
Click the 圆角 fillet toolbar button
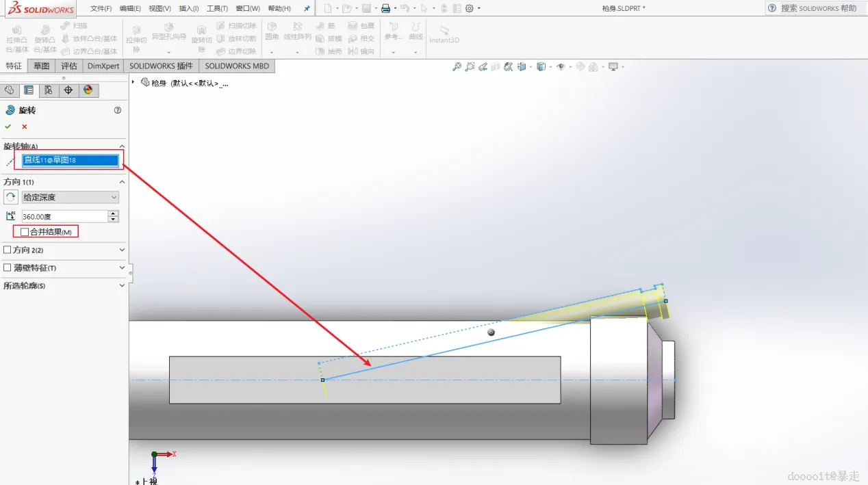[272, 31]
